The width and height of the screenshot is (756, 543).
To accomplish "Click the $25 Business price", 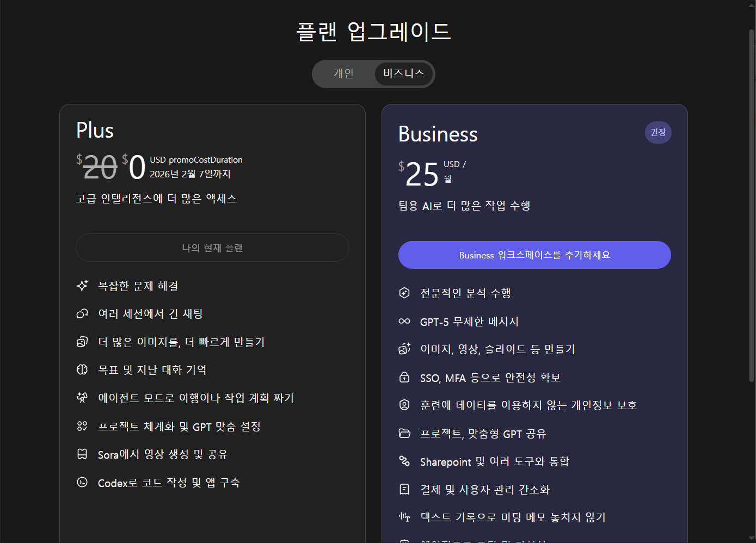I will 419,174.
